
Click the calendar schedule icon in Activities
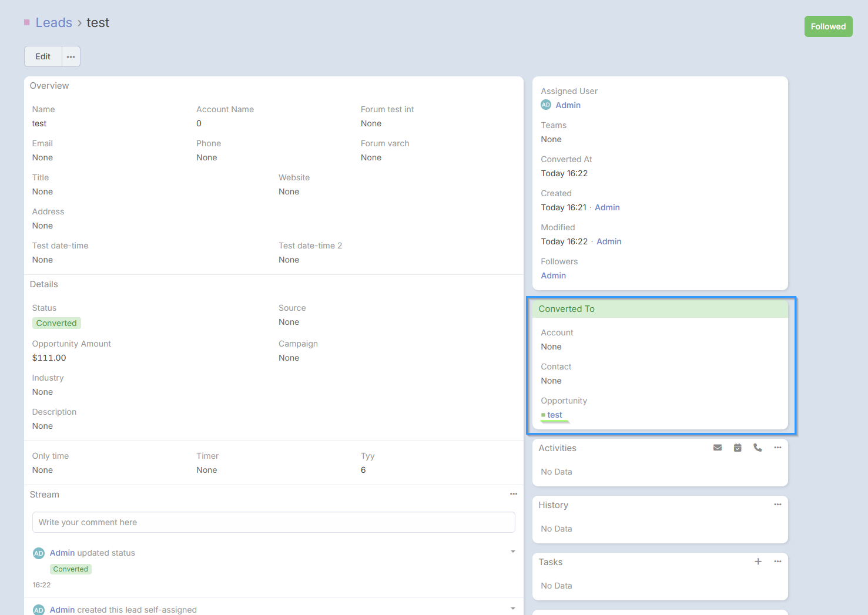point(738,448)
